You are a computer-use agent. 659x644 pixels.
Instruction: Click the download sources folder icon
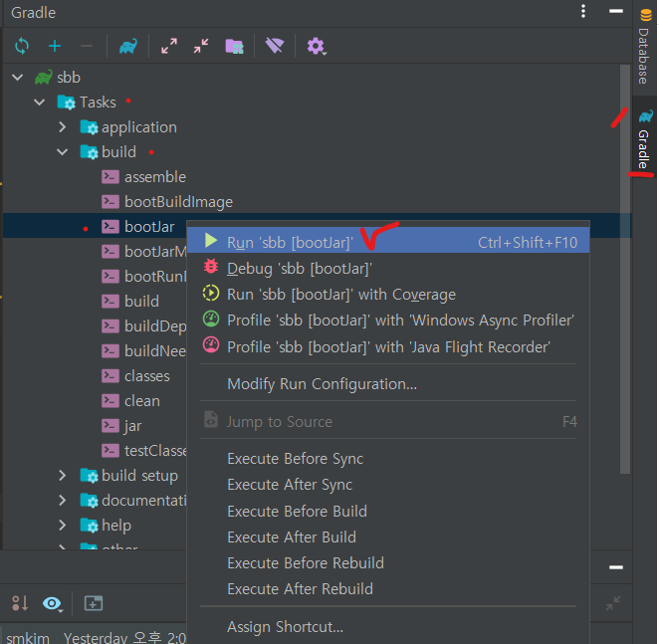(x=234, y=46)
